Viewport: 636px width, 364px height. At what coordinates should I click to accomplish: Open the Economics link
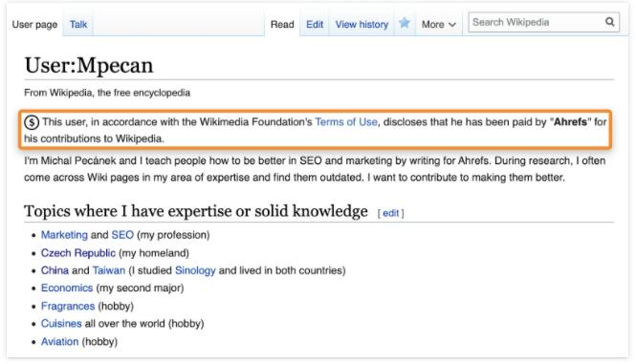67,289
